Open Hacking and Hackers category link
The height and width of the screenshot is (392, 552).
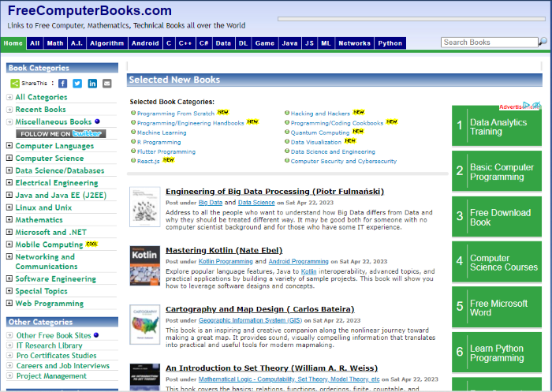pos(320,114)
